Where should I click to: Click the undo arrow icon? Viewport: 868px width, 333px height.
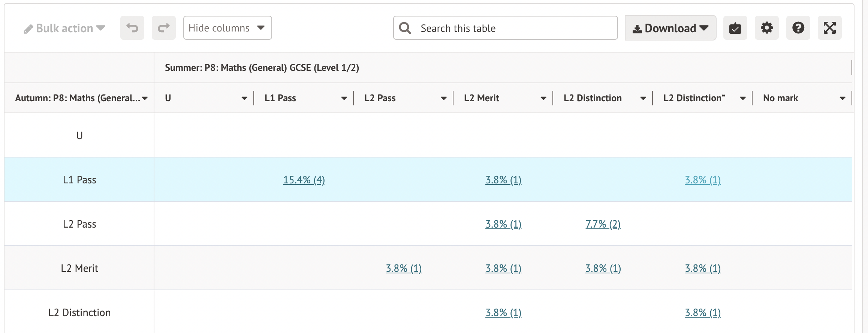[132, 28]
